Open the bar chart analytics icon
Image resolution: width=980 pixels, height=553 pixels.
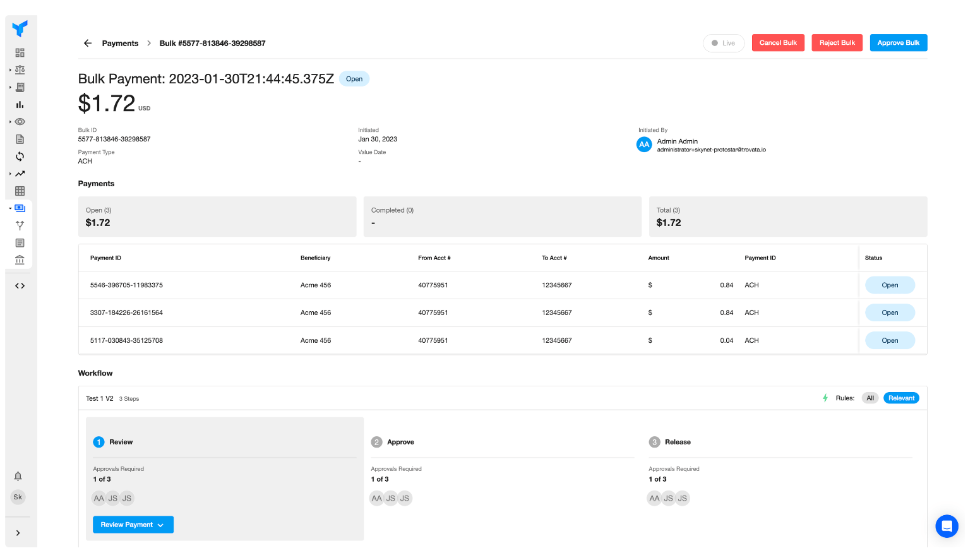point(20,104)
